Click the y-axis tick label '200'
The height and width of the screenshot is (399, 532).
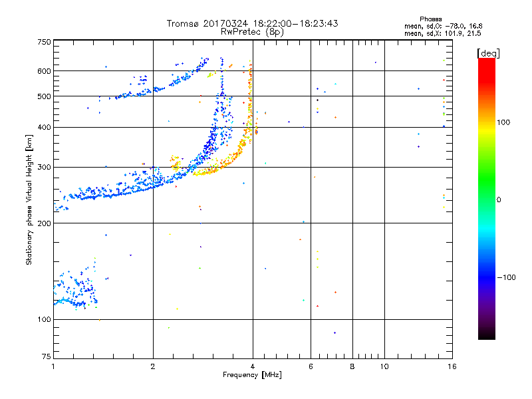44,223
